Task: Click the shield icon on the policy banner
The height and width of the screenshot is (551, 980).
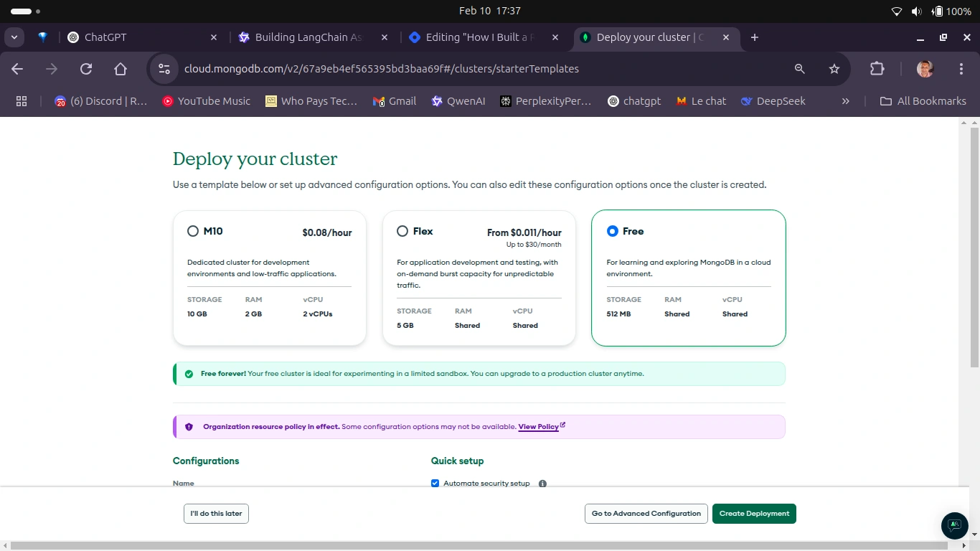Action: pyautogui.click(x=189, y=427)
